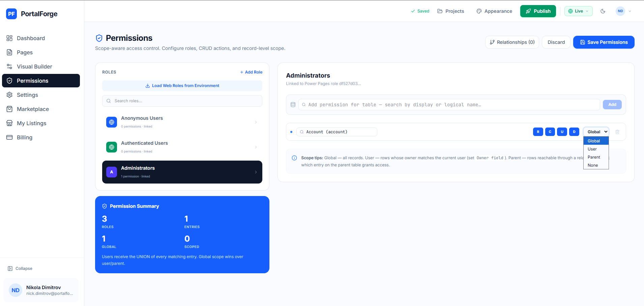Image resolution: width=644 pixels, height=306 pixels.
Task: Enable the C create action for Account
Action: click(x=550, y=132)
